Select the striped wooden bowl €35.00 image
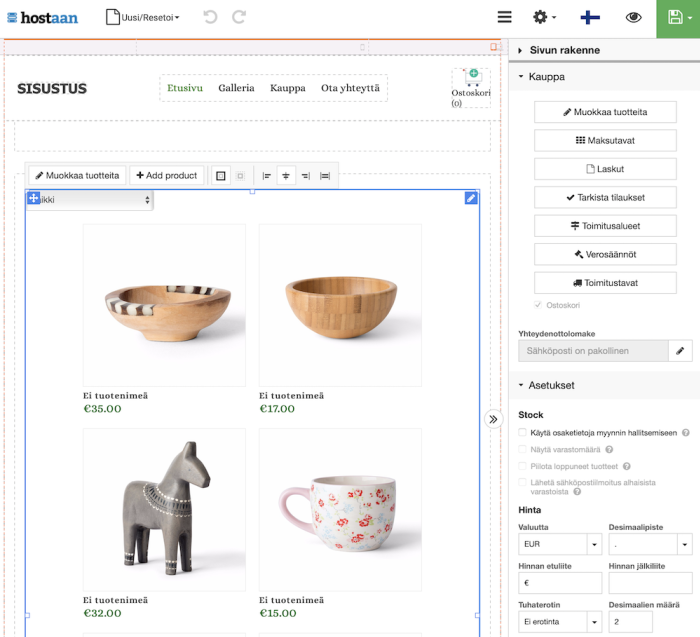The image size is (700, 637). click(x=164, y=305)
